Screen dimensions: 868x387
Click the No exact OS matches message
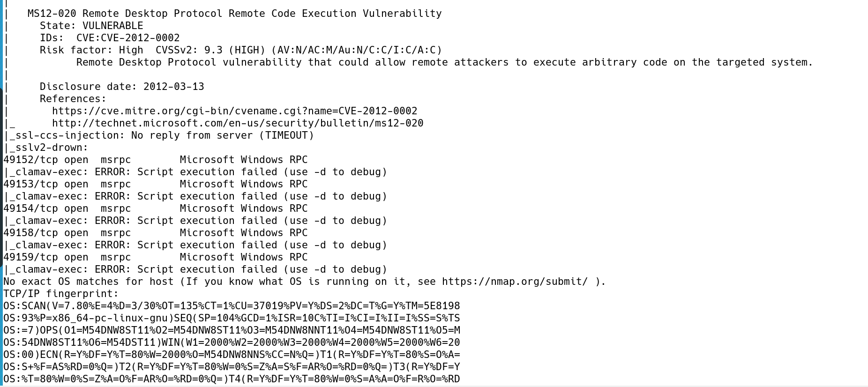[x=305, y=282]
